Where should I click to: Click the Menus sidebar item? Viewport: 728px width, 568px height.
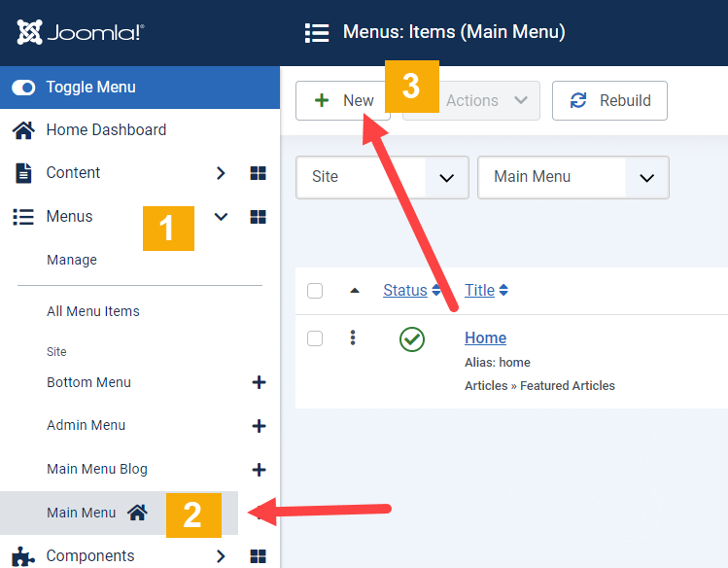point(70,216)
